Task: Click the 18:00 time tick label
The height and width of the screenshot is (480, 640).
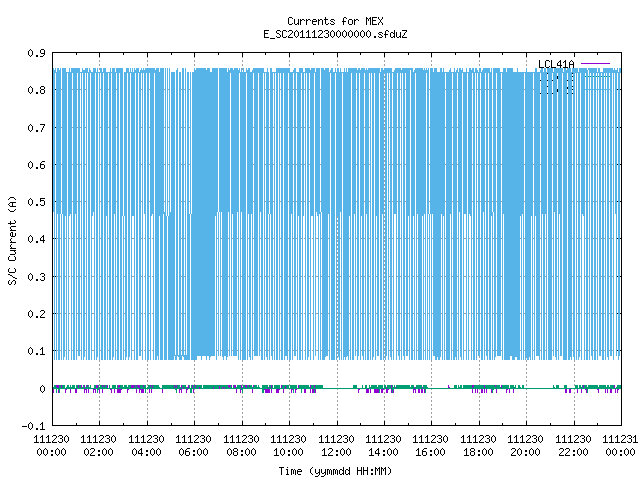Action: [478, 452]
